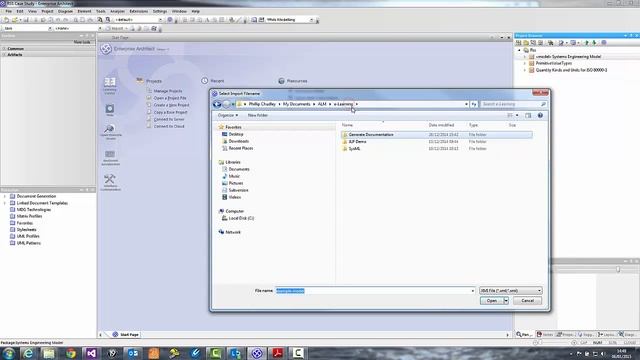Select Quantity Kinds and Units package row
640x360 pixels.
[x=571, y=70]
